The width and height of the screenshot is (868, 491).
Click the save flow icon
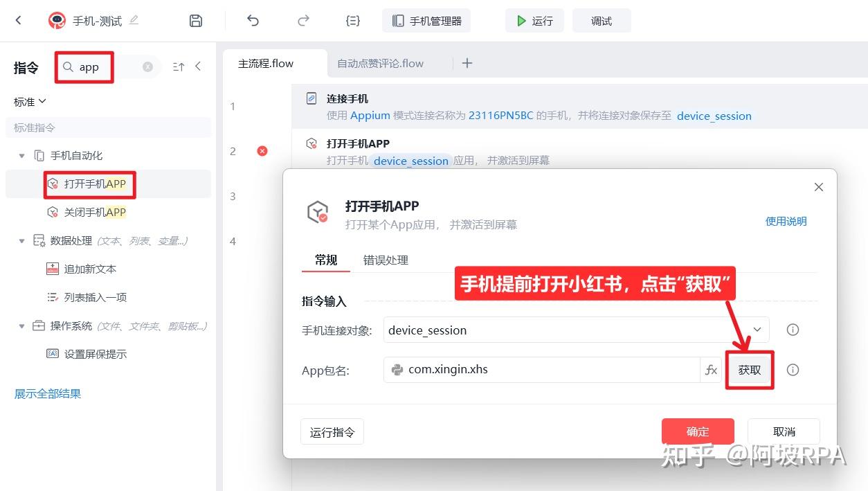coord(196,20)
